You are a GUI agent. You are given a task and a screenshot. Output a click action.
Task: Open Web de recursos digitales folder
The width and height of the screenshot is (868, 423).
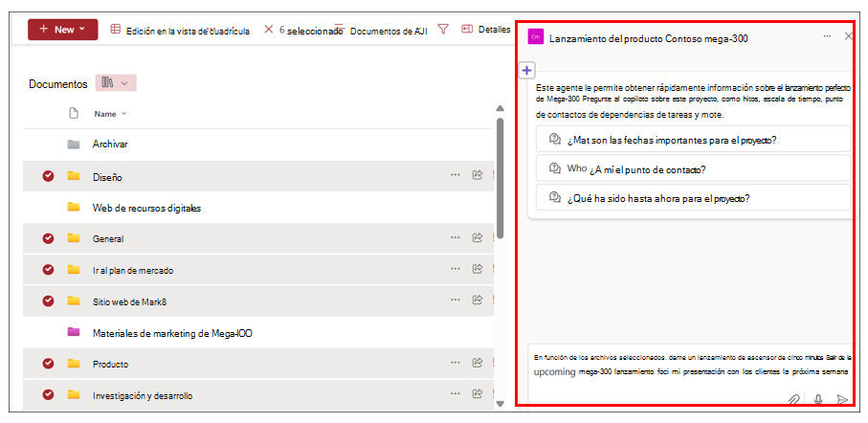coord(146,209)
